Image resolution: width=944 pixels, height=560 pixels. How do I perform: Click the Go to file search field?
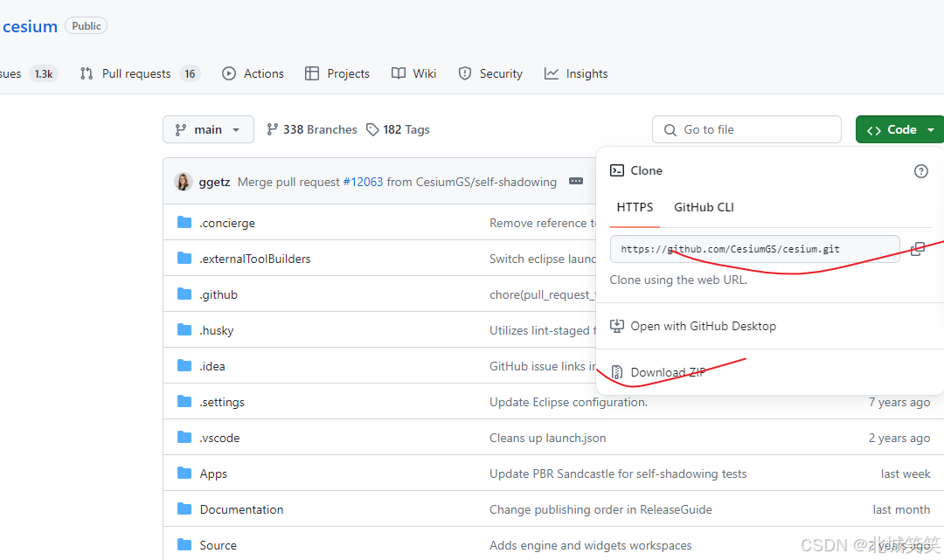click(746, 129)
